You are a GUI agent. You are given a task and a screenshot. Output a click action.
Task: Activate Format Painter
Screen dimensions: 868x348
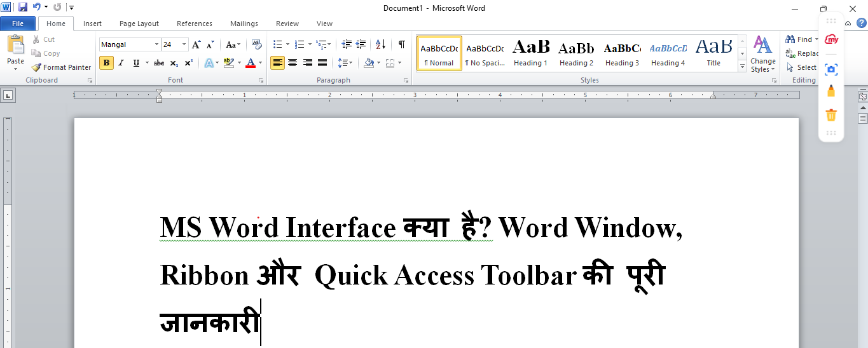(x=62, y=67)
